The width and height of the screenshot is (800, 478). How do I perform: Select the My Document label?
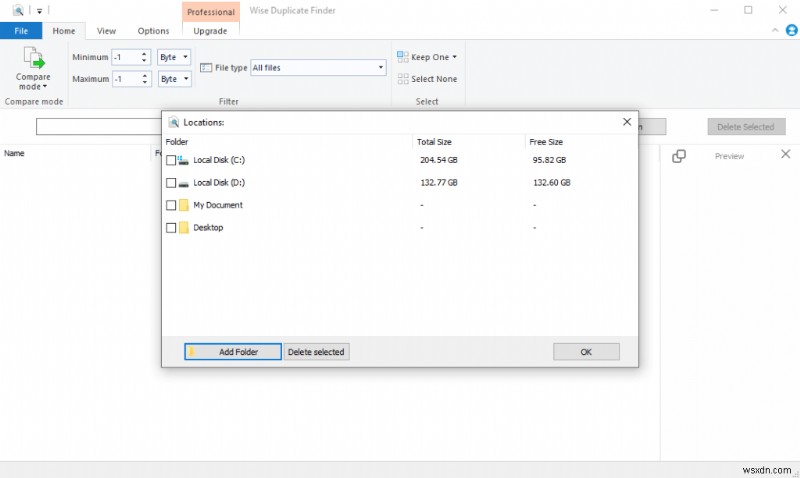pyautogui.click(x=218, y=205)
